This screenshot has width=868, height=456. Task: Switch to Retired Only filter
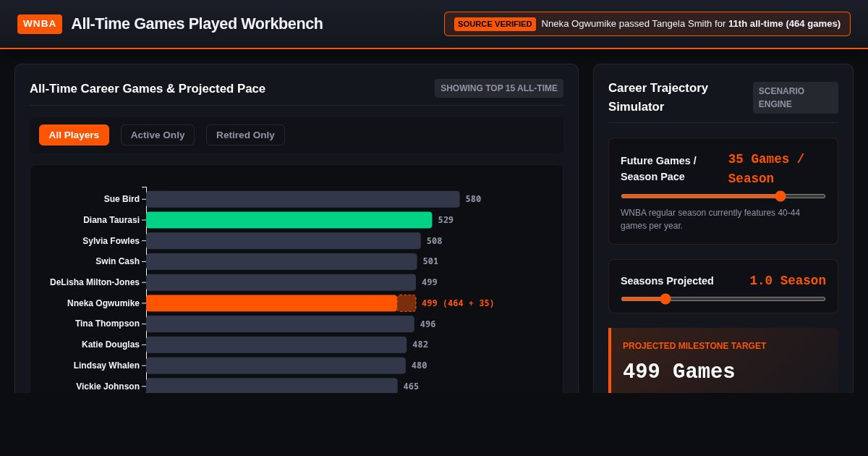pos(245,135)
